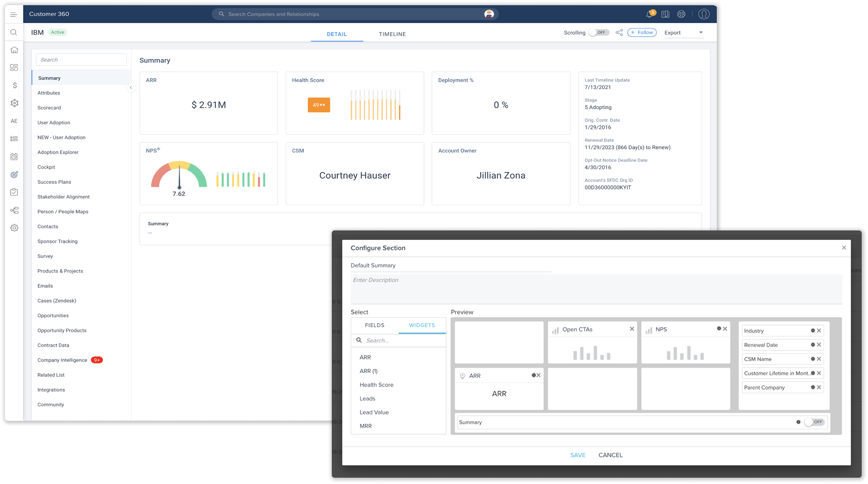Image resolution: width=868 pixels, height=484 pixels.
Task: Remove the Industry field
Action: tap(819, 330)
